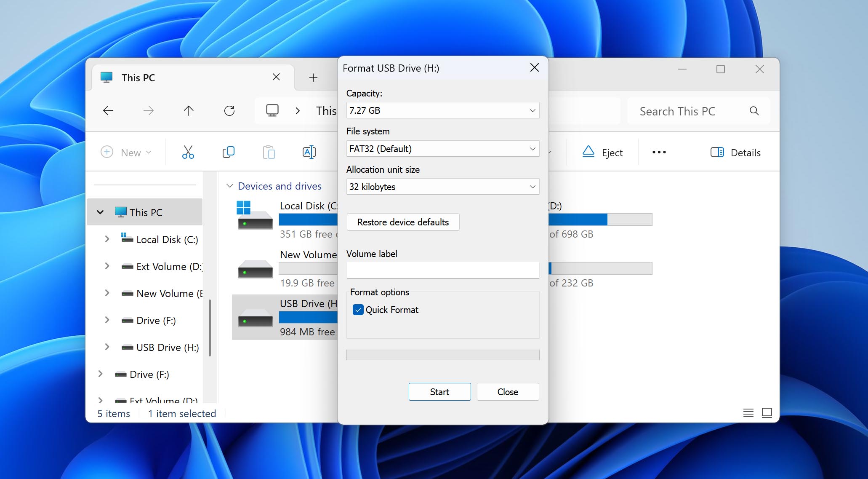Open the New item dropdown

coord(126,153)
